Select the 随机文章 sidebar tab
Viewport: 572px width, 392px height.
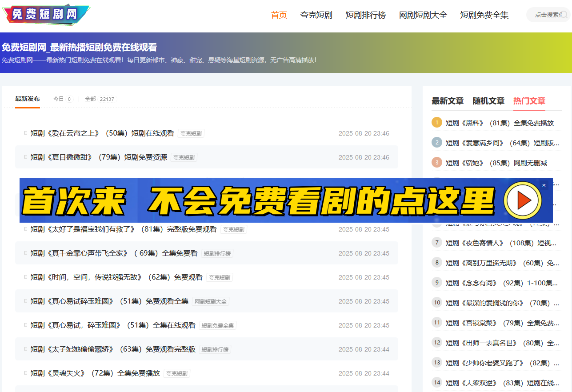pyautogui.click(x=488, y=101)
